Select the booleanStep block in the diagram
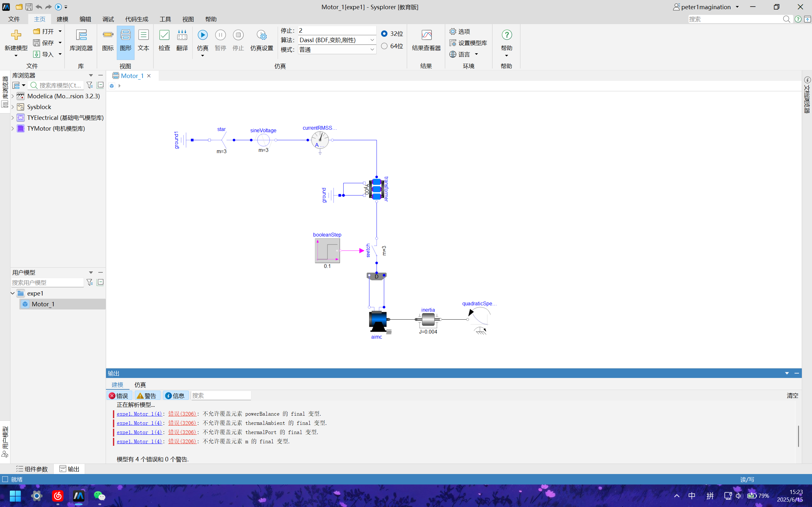This screenshot has height=507, width=812. click(x=327, y=250)
